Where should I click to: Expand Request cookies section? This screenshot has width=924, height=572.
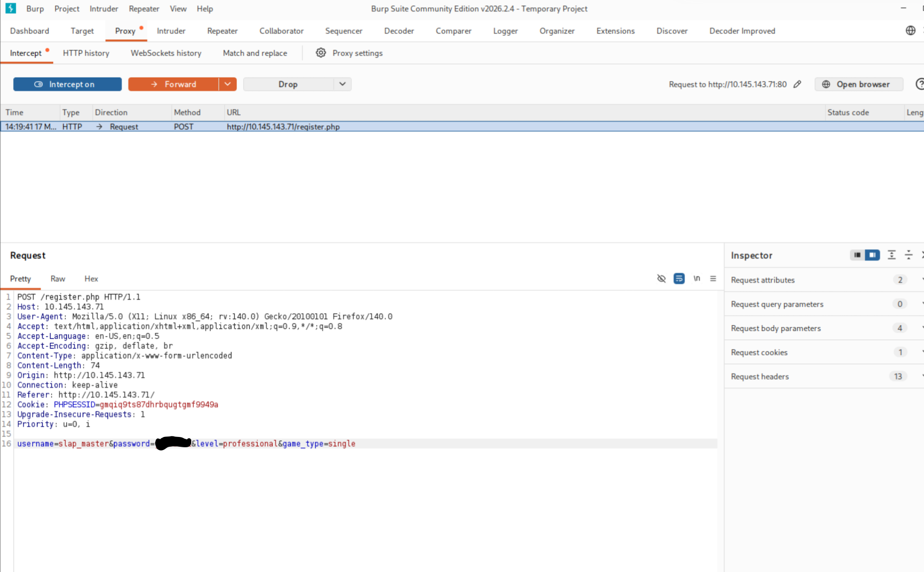point(824,352)
